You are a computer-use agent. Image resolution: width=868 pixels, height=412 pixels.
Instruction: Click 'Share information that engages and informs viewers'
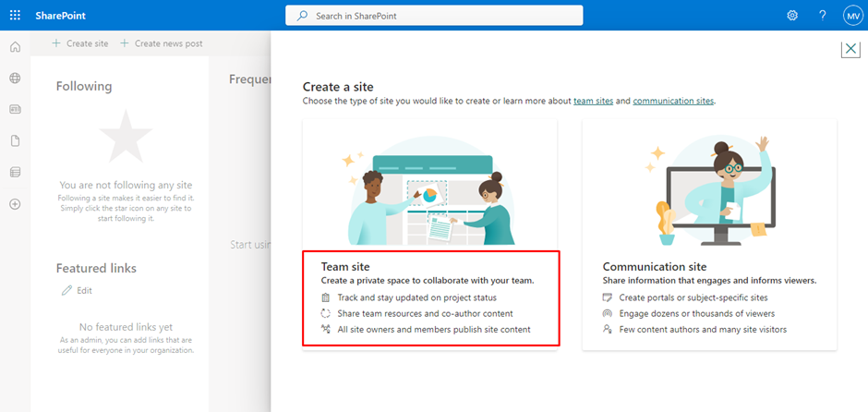[x=710, y=281]
